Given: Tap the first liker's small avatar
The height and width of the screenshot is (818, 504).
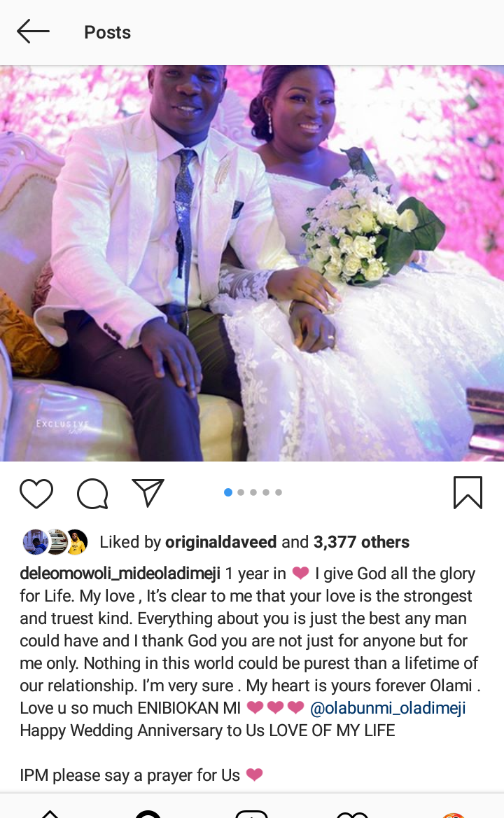Looking at the screenshot, I should (34, 542).
